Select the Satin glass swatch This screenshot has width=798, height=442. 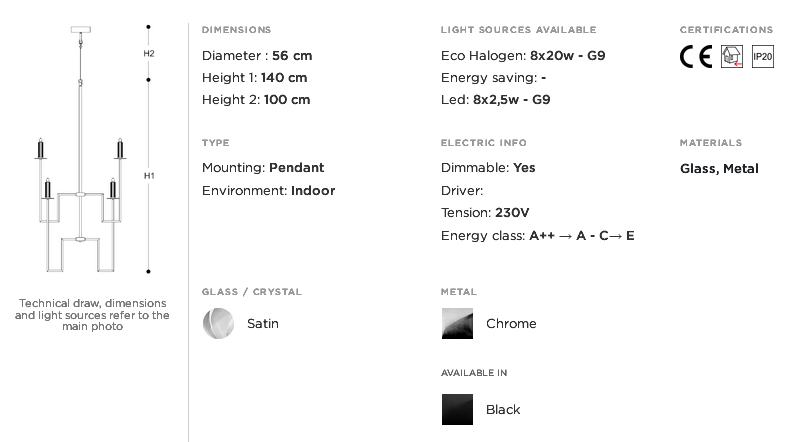click(218, 323)
